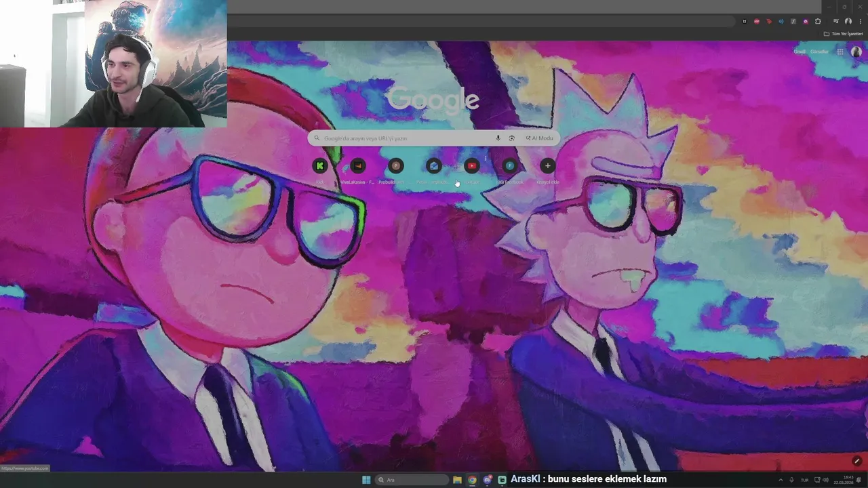
Task: Open Chrome profile avatar in toolbar
Action: (x=848, y=21)
